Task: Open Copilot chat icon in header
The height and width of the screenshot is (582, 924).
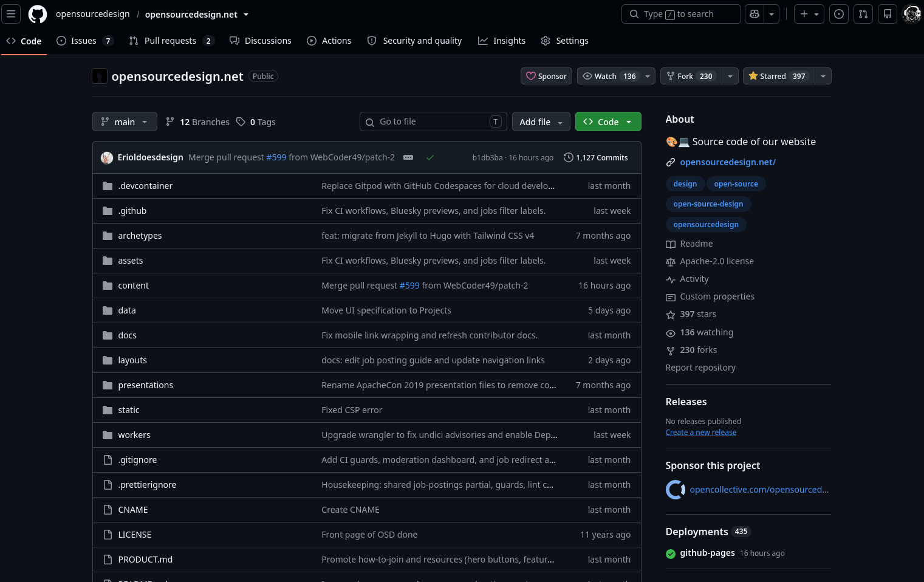Action: (x=755, y=14)
